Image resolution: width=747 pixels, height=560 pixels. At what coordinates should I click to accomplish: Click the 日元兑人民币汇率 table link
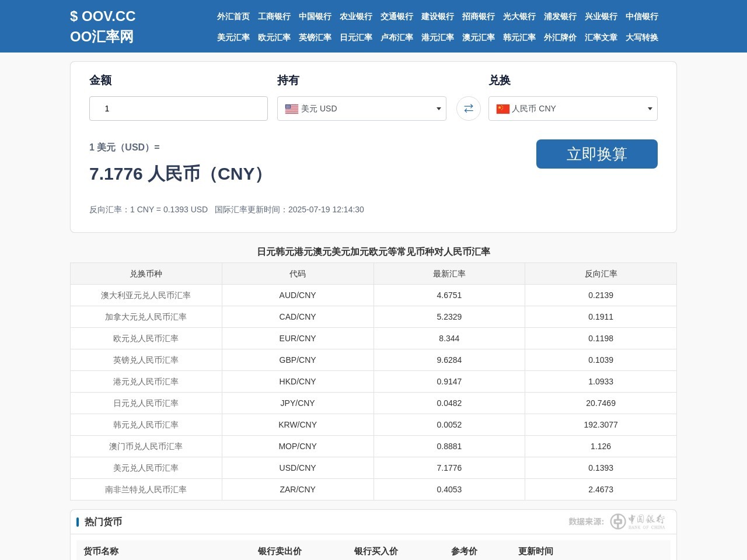146,403
